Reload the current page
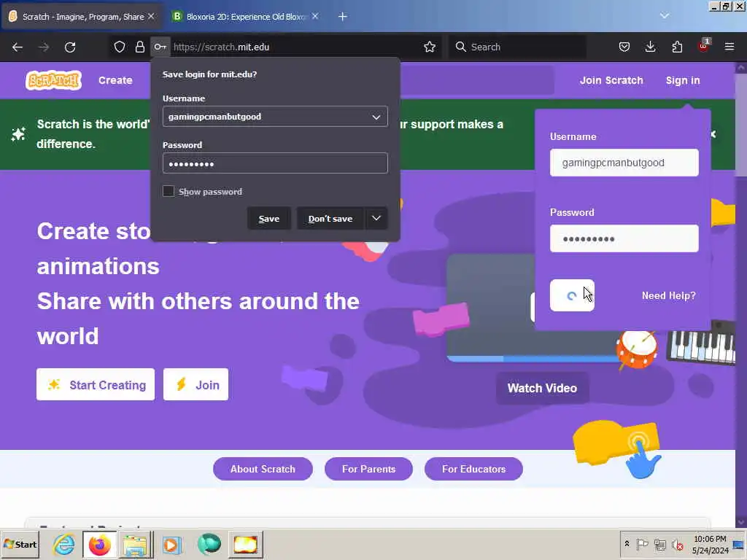This screenshot has height=560, width=747. [70, 47]
